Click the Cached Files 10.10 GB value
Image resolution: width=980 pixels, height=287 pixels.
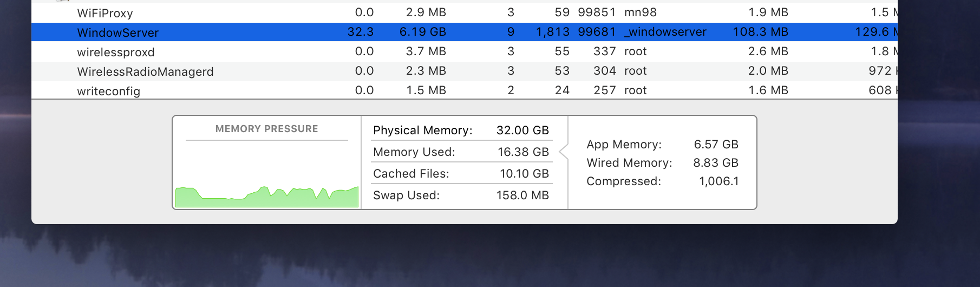(524, 174)
